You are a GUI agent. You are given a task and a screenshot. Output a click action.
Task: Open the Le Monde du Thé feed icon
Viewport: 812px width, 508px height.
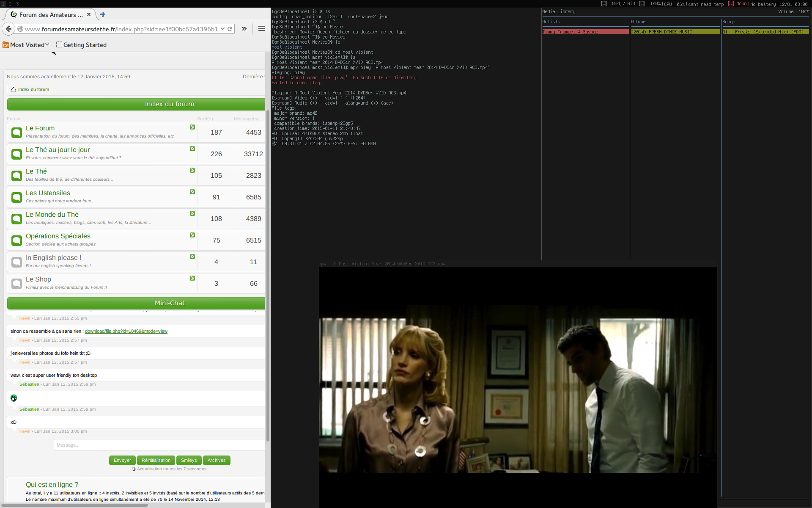pos(192,213)
